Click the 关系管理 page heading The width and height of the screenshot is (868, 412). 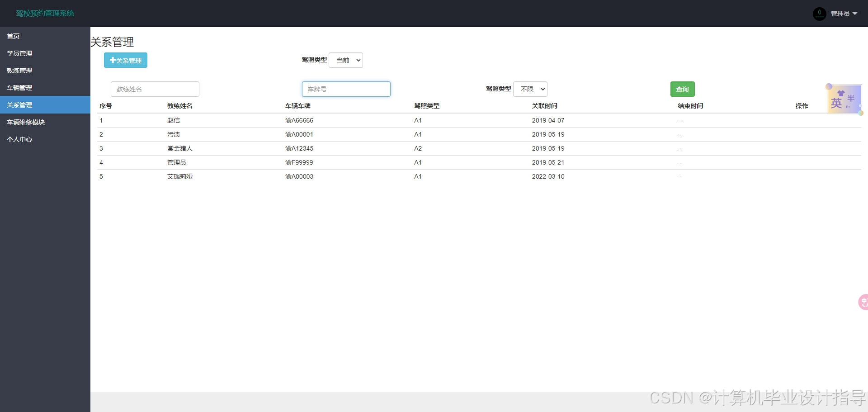coord(112,42)
